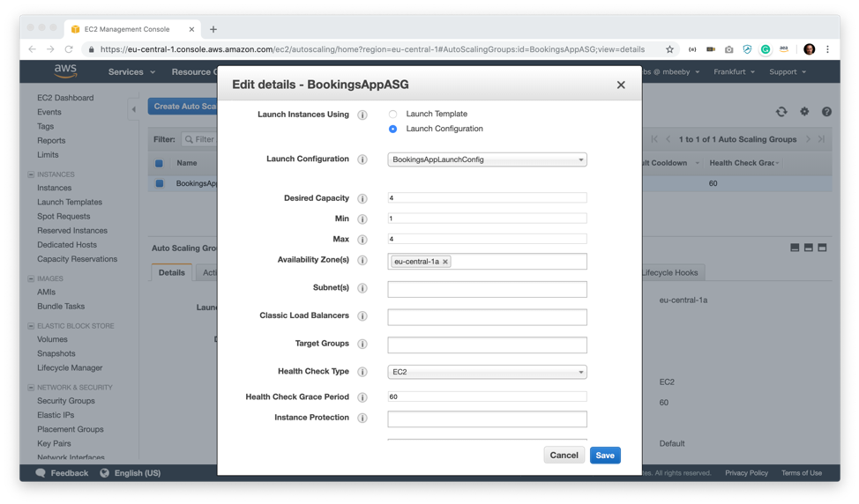Screen dimensions: 859x504
Task: Click info icon for Classic Load Balancers
Action: click(x=362, y=315)
